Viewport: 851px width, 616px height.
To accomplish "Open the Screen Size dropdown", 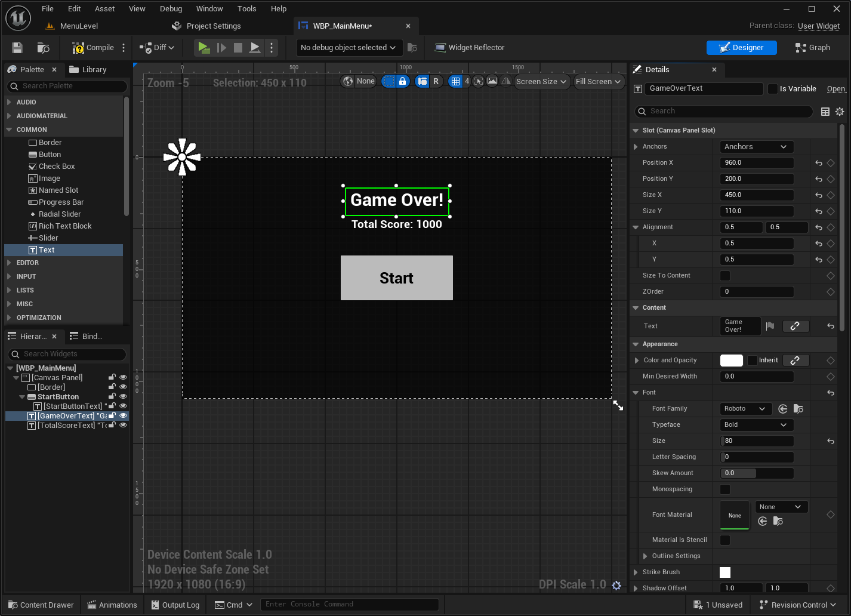I will [541, 81].
